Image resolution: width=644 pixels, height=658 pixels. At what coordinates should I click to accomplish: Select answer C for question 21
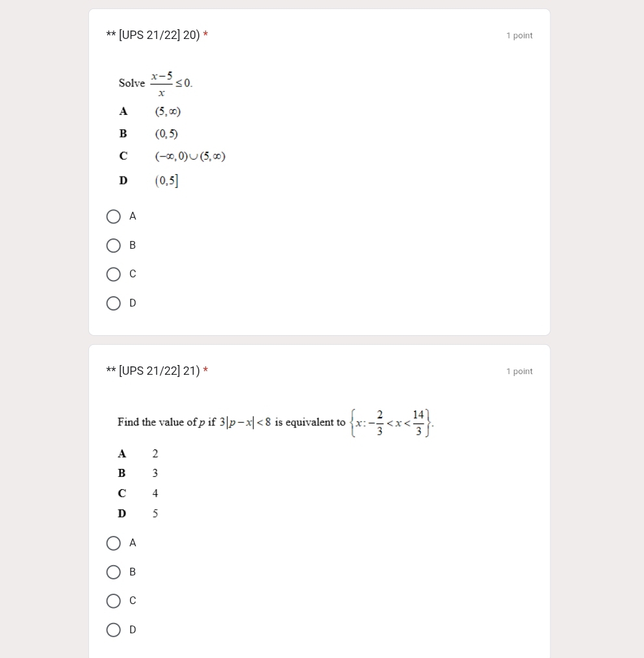point(114,601)
